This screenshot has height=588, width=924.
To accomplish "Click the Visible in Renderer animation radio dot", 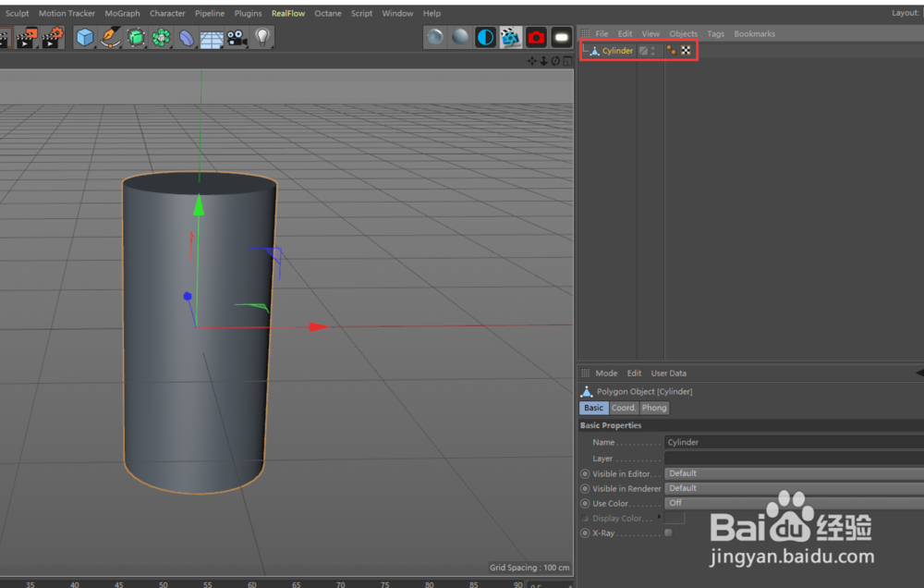I will pyautogui.click(x=585, y=488).
